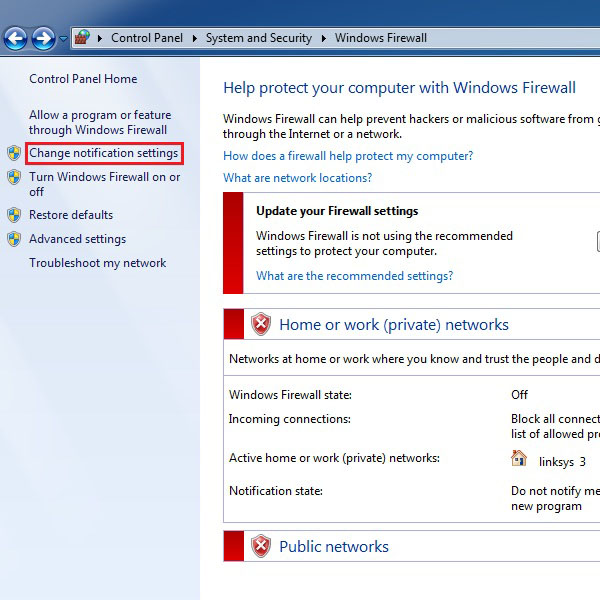The height and width of the screenshot is (600, 600).
Task: Expand Public networks section
Action: pyautogui.click(x=334, y=546)
